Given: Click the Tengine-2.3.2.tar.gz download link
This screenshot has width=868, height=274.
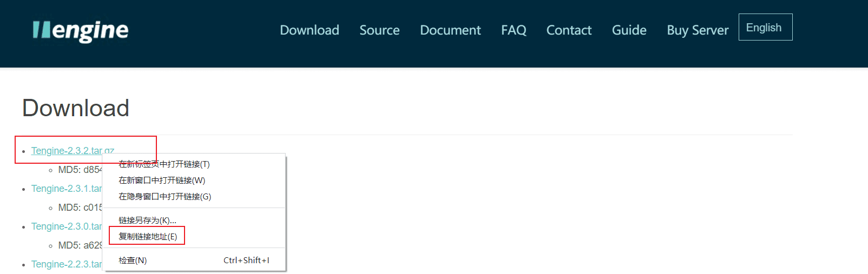Looking at the screenshot, I should point(73,151).
